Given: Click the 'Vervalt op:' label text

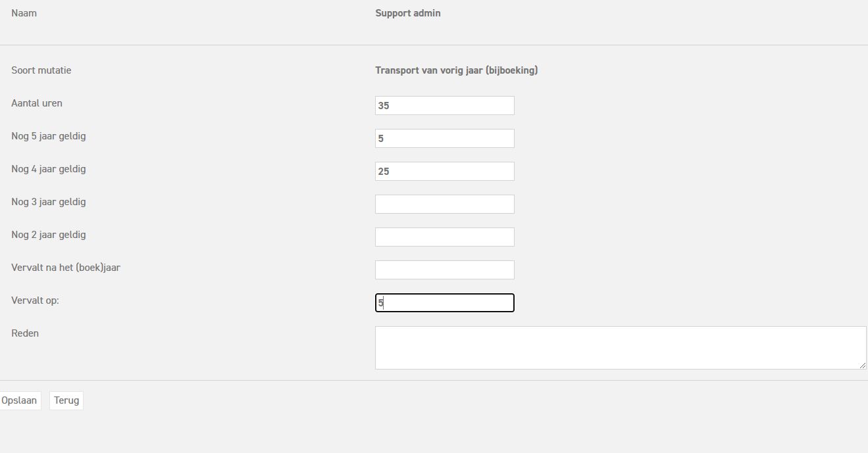Looking at the screenshot, I should [35, 300].
